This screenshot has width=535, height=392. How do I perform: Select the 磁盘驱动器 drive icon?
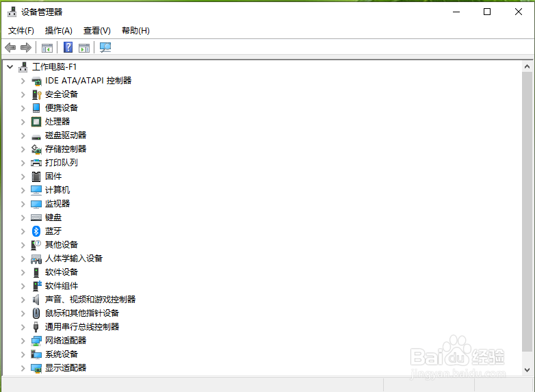36,137
